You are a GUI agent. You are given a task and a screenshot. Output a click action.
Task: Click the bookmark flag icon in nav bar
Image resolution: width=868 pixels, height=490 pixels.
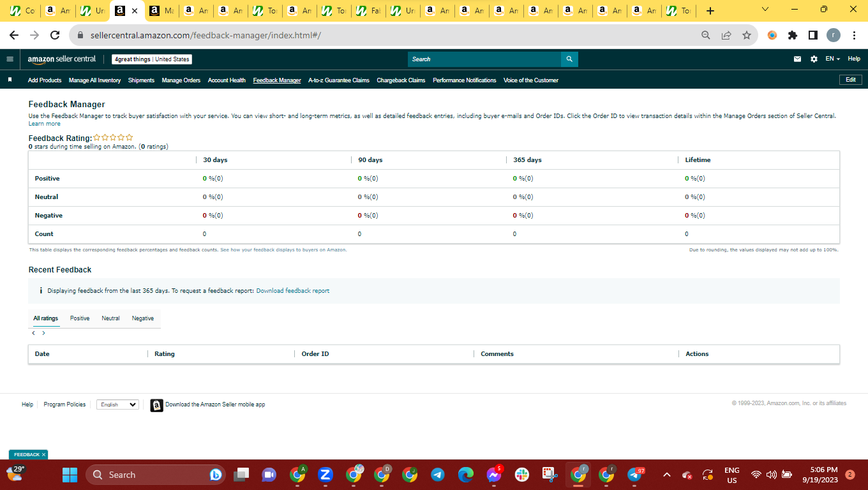[x=10, y=80]
